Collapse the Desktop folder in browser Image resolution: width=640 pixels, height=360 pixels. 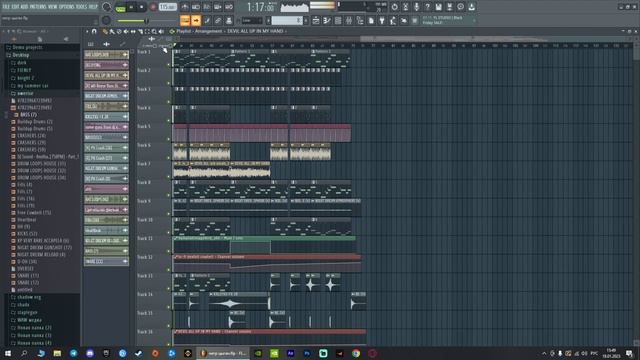point(20,55)
